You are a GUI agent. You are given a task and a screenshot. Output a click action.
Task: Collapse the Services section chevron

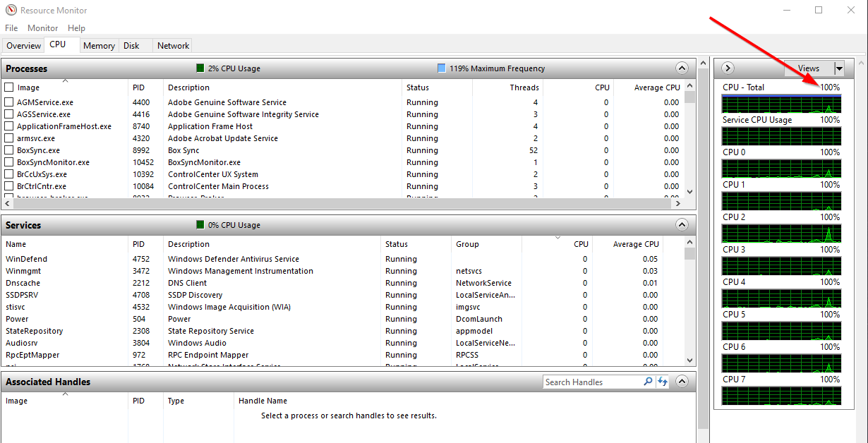click(x=682, y=225)
